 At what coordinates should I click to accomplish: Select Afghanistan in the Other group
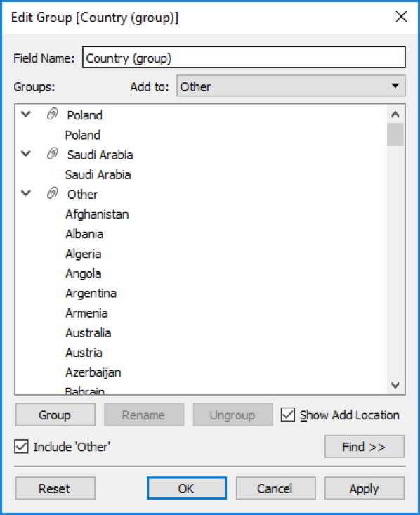97,214
